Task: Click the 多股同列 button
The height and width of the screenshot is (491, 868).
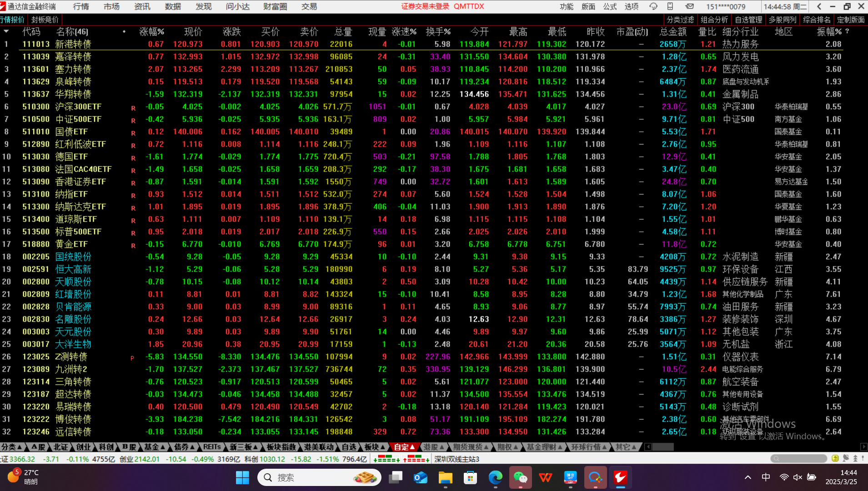Action: tap(783, 20)
